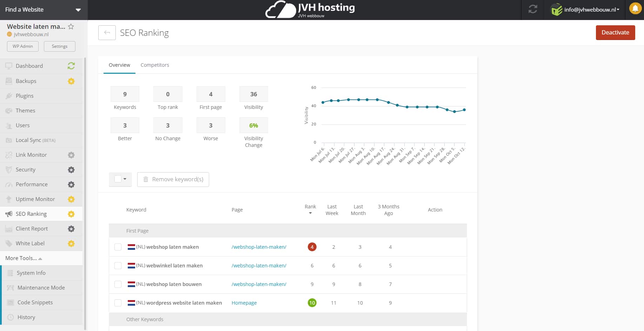Switch to the Overview tab
Viewport: 644px width, 331px height.
click(119, 65)
